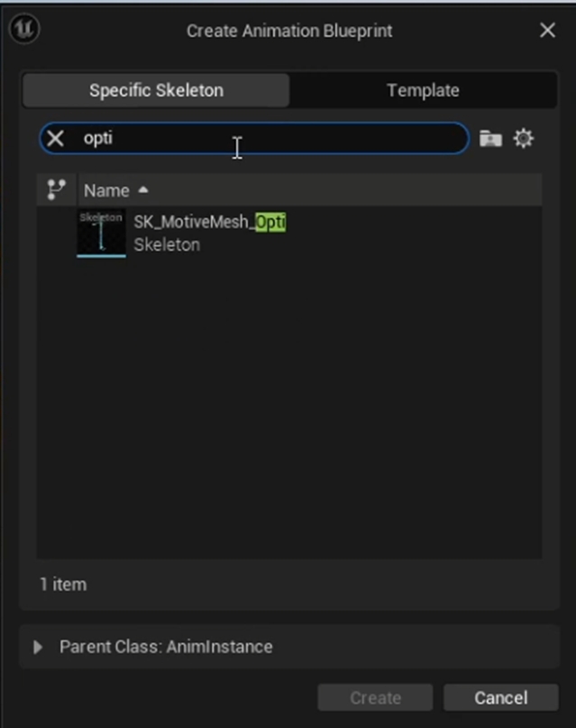Clear the search text with the X icon

point(56,138)
